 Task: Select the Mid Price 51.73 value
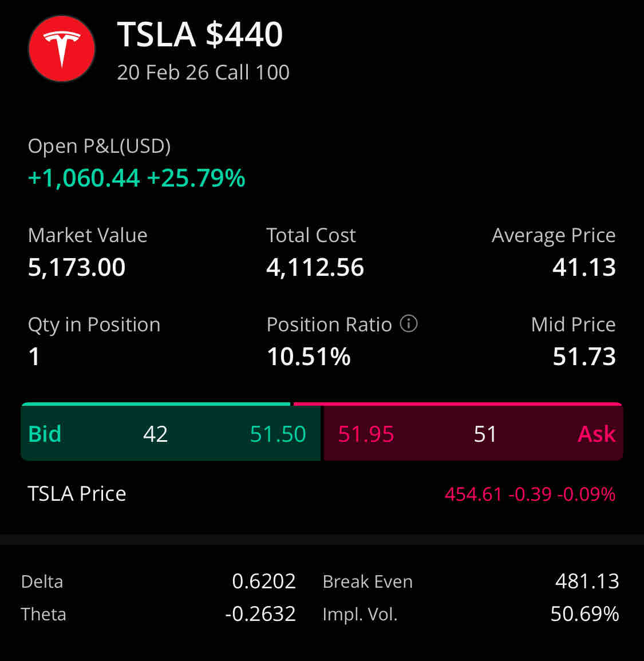coord(584,357)
